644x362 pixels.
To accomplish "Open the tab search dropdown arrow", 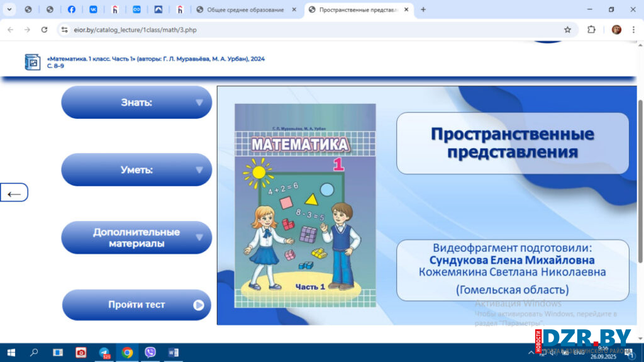I will (9, 9).
